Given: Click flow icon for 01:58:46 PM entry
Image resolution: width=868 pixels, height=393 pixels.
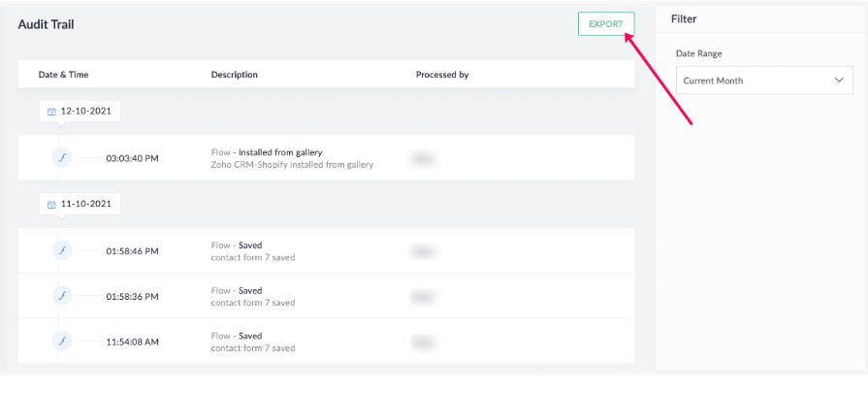Looking at the screenshot, I should pos(61,250).
